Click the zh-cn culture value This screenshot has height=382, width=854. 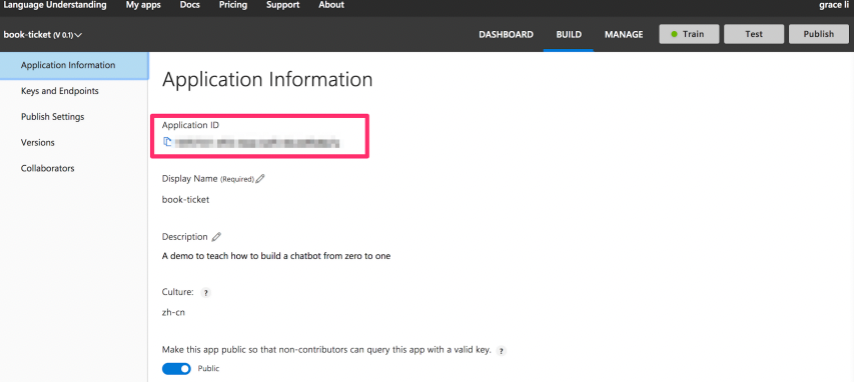coord(173,313)
